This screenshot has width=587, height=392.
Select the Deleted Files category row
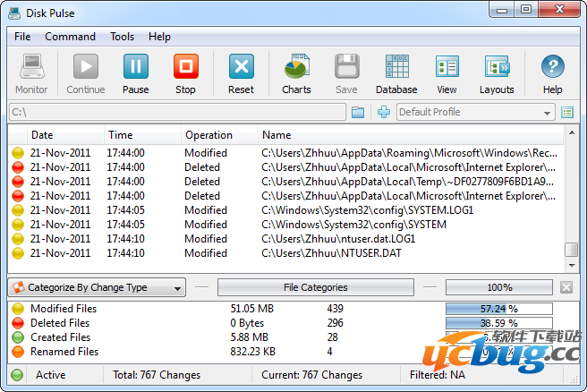(60, 323)
